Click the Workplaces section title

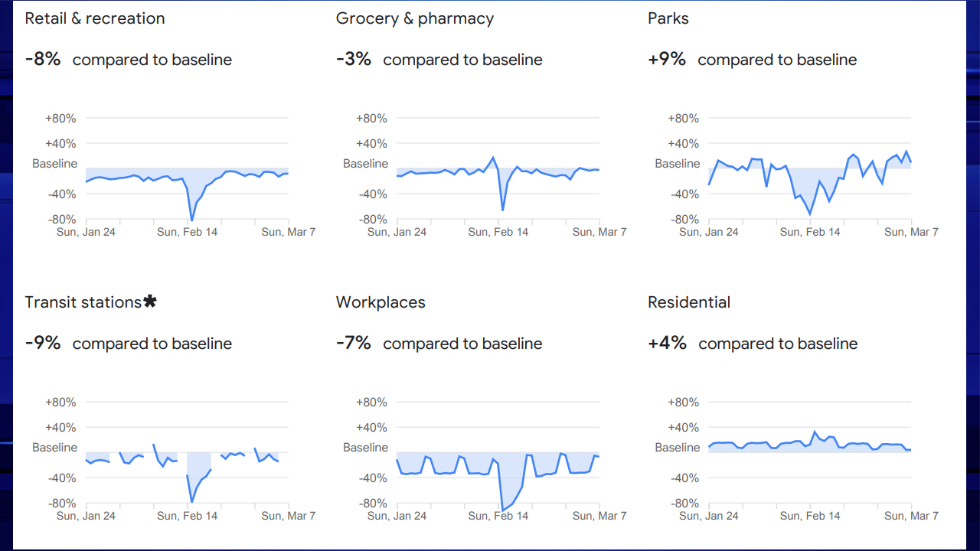pos(381,302)
